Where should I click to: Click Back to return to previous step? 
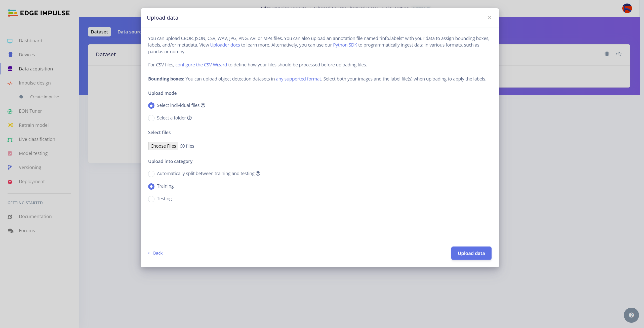tap(155, 253)
